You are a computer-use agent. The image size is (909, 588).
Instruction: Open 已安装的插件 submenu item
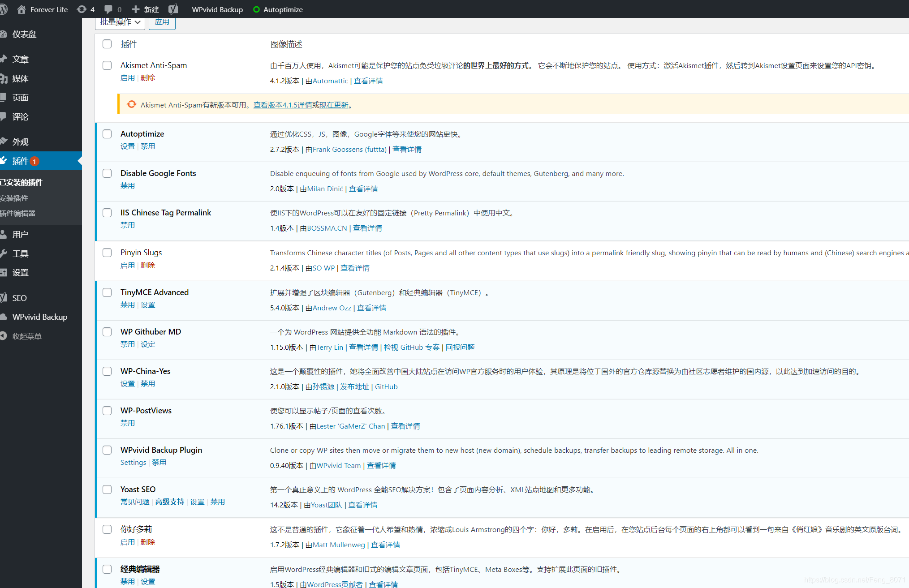click(22, 182)
